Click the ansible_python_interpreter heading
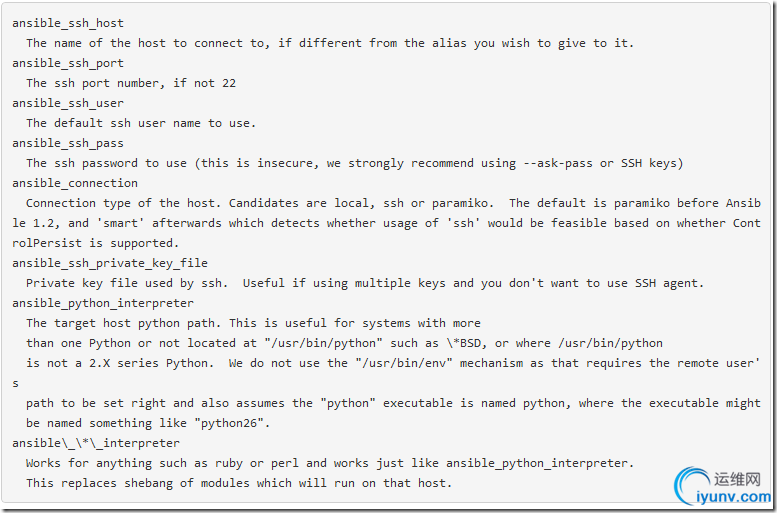 coord(103,303)
